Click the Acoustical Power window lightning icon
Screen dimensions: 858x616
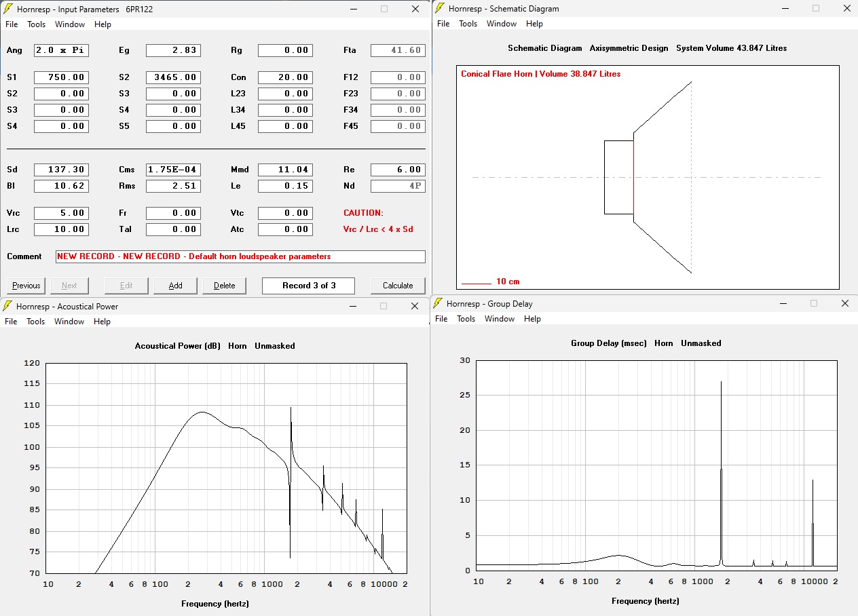(8, 306)
